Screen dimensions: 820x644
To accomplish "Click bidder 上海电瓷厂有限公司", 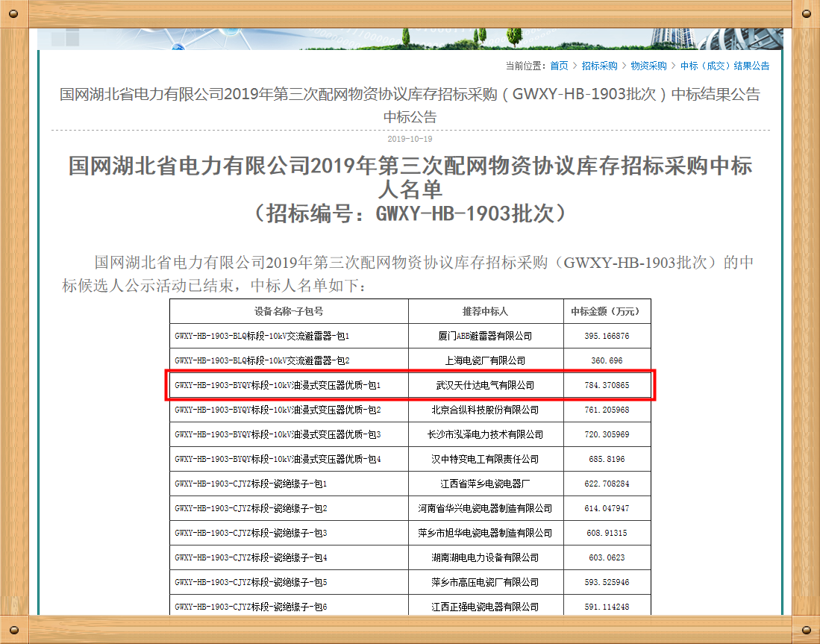I will pos(485,360).
